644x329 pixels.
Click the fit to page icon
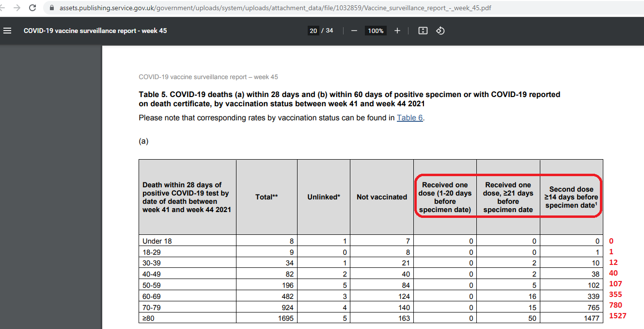423,31
